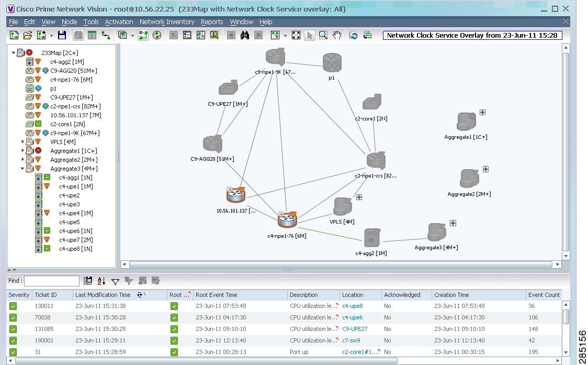
Task: Select ticket row 130011
Action: [x=285, y=306]
